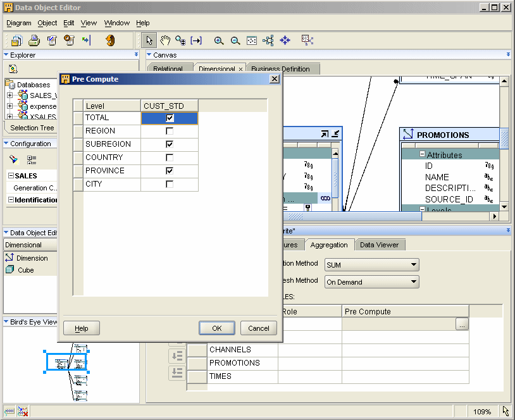Open the Diagram menu

pyautogui.click(x=19, y=23)
